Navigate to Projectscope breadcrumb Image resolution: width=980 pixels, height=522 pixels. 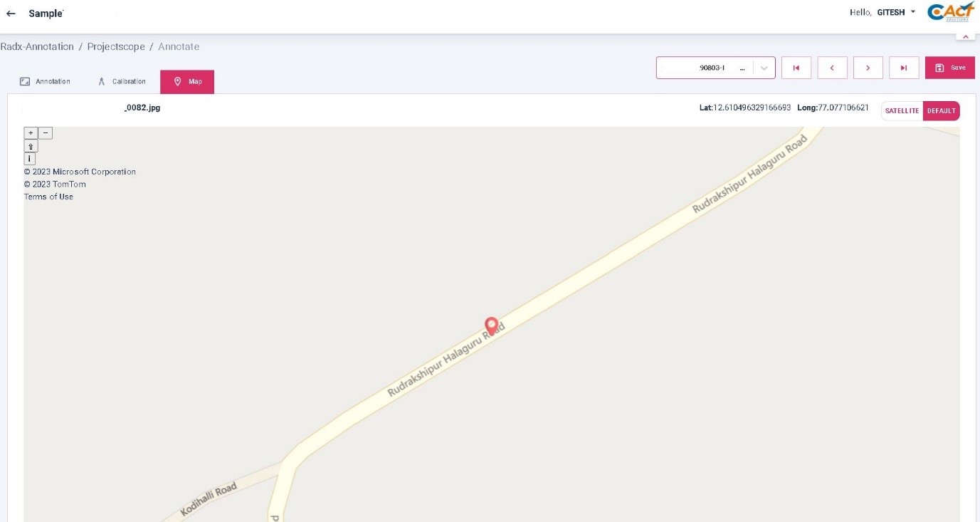coord(116,46)
